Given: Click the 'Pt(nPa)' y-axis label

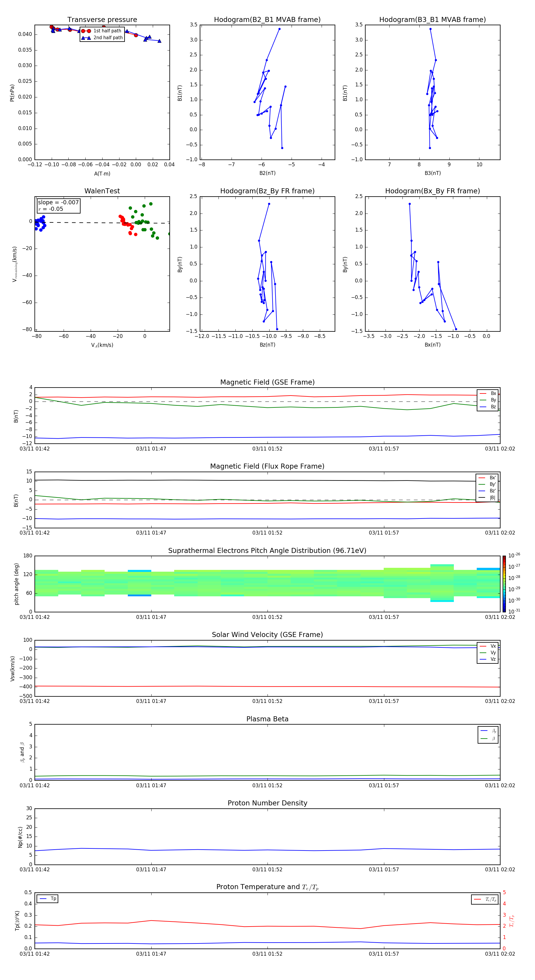Looking at the screenshot, I should 12,93.
